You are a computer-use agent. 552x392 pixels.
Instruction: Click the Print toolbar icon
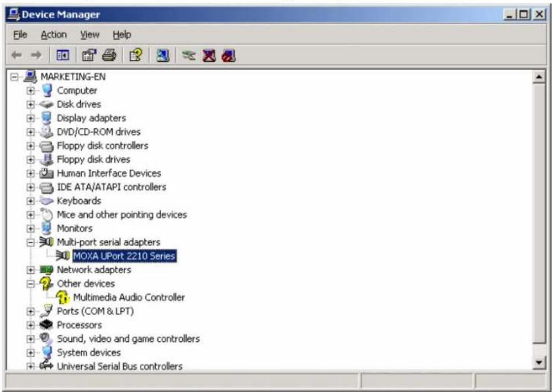coord(109,55)
